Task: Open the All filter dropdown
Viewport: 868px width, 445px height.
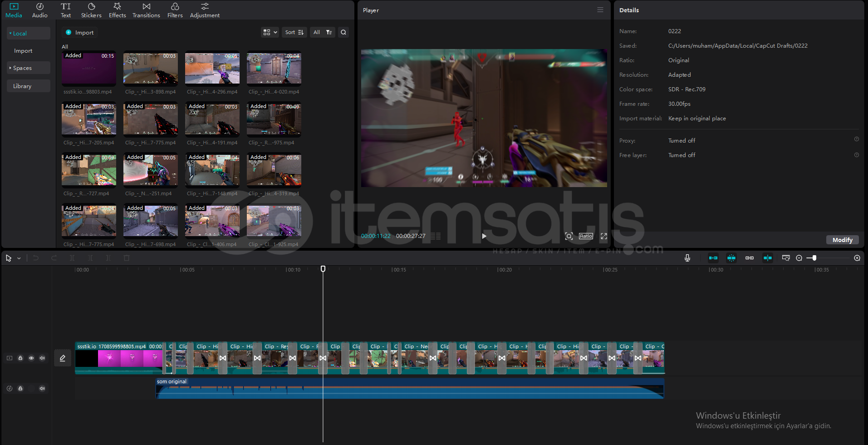Action: coord(323,32)
